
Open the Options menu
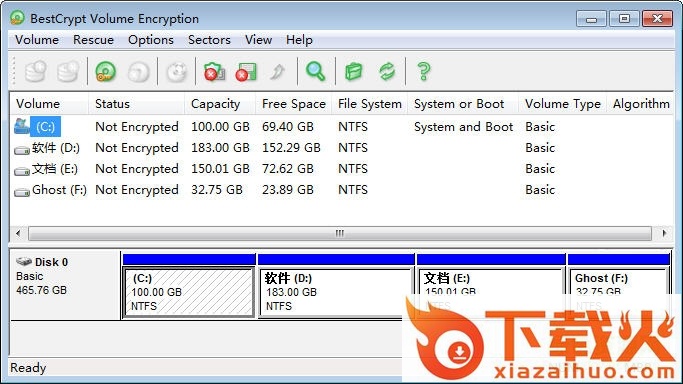(151, 40)
